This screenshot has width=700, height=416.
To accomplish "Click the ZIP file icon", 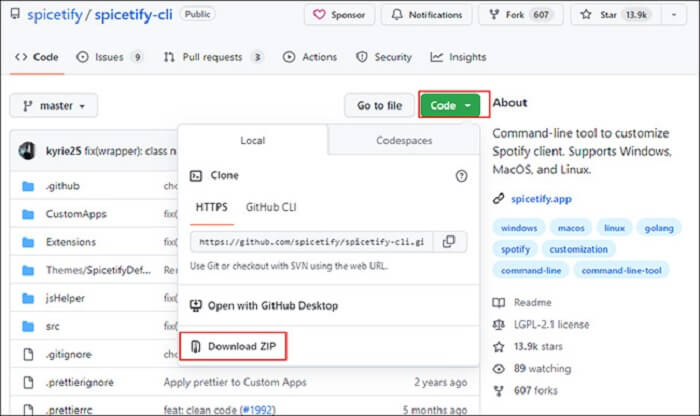I will point(196,346).
